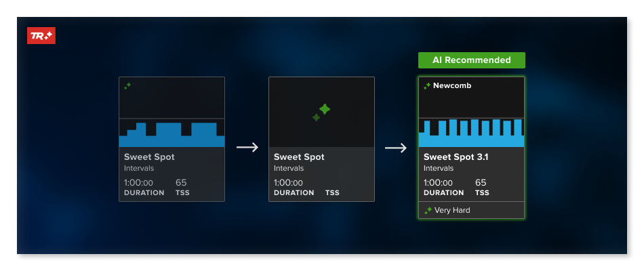This screenshot has width=644, height=271.
Task: Open the Newcomb light blue interval graph
Action: [x=471, y=133]
